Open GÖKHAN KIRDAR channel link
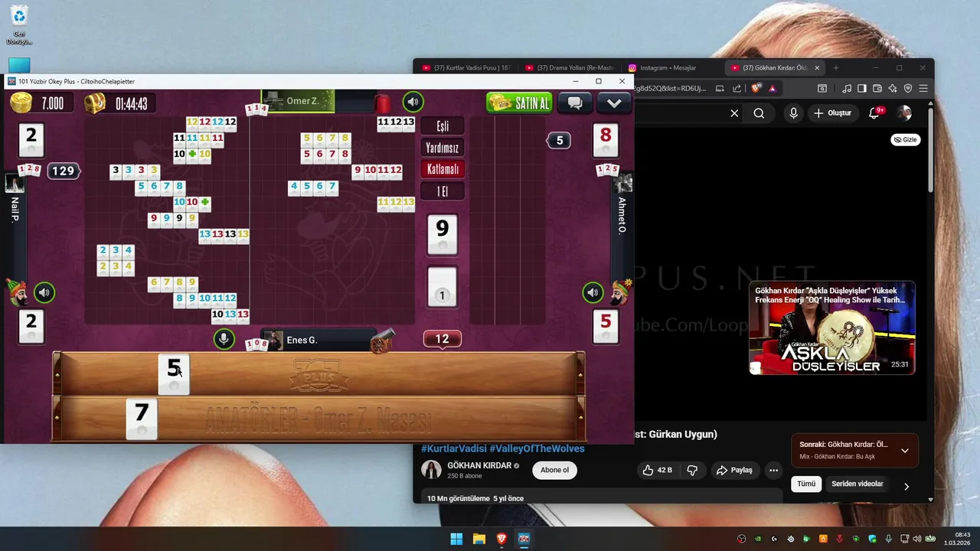The width and height of the screenshot is (980, 551). (x=479, y=465)
